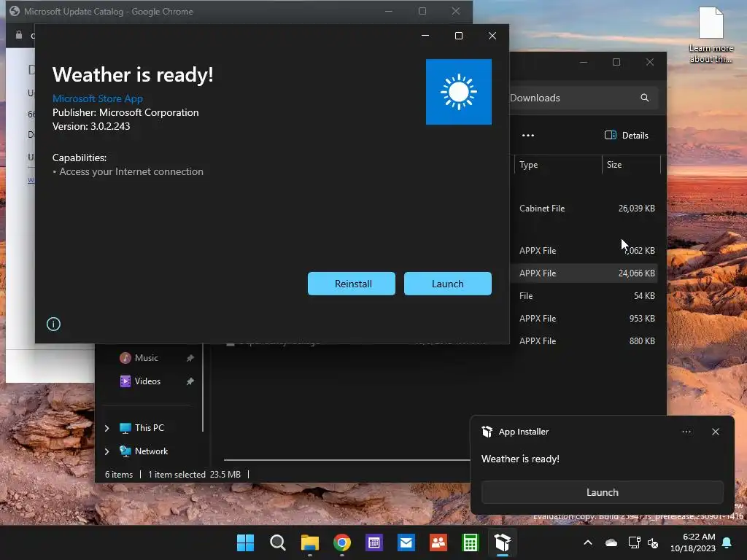This screenshot has height=560, width=747.
Task: Open the See more ellipsis in Explorer
Action: pos(528,135)
